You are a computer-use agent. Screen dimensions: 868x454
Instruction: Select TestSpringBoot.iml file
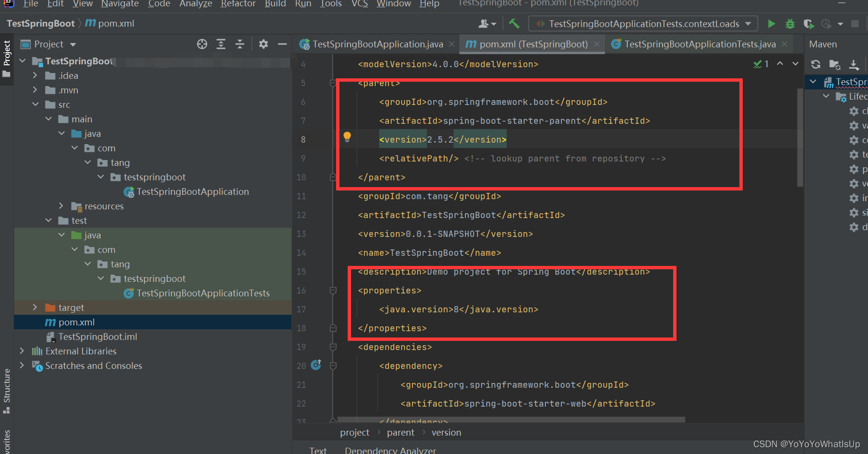98,337
